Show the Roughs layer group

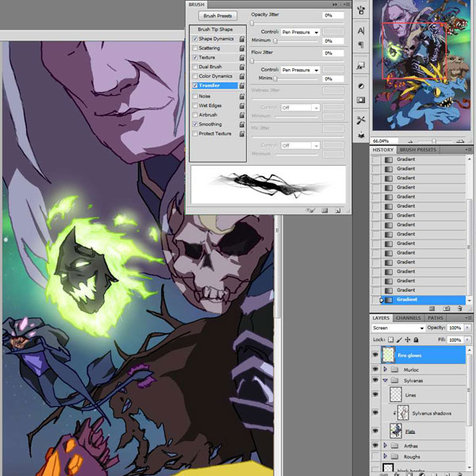[x=375, y=456]
